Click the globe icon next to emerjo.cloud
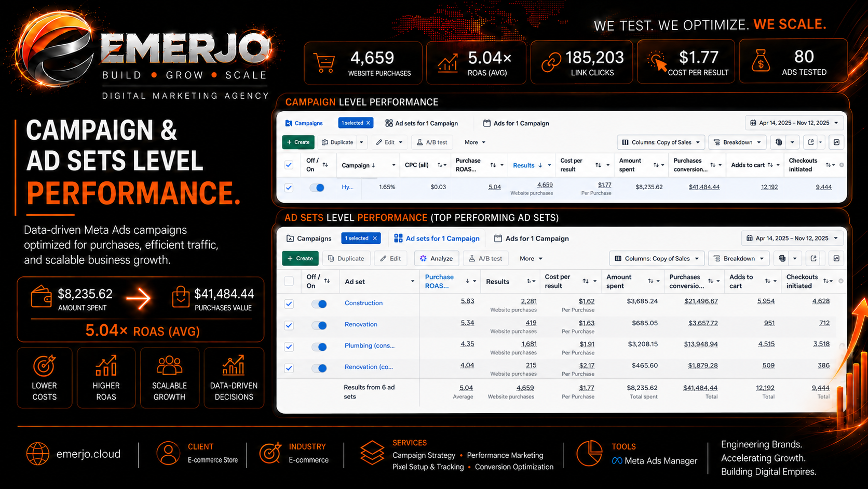Screen dimensions: 868x489 click(38, 454)
